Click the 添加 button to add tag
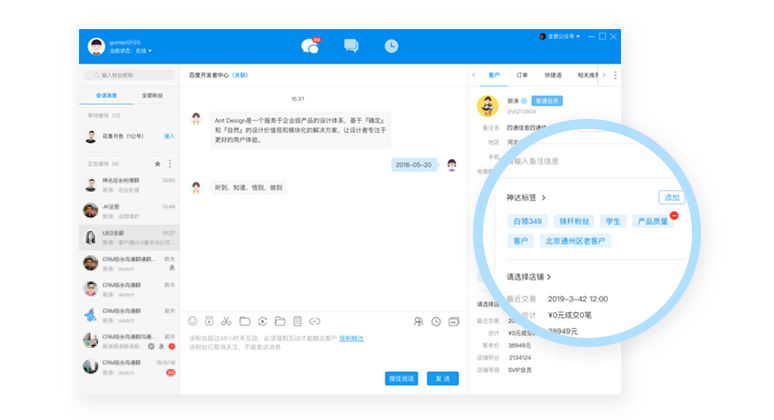774x420 pixels. pos(672,198)
